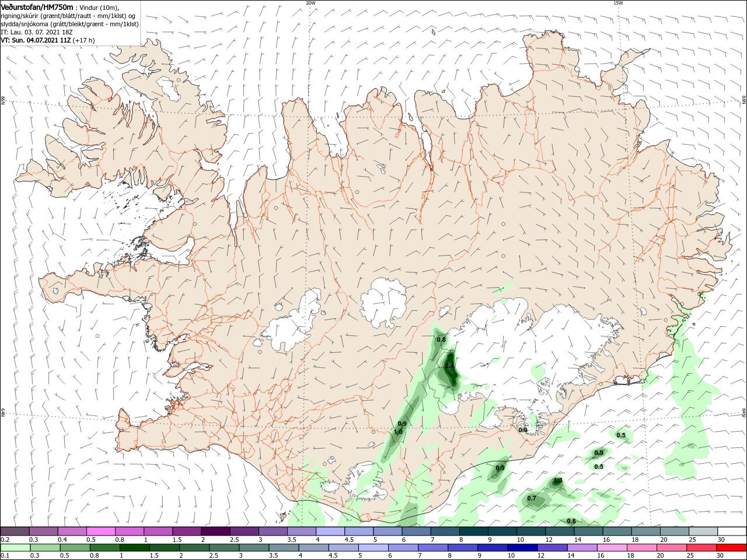Click the '15W' longitude label
747x560 pixels.
click(617, 3)
